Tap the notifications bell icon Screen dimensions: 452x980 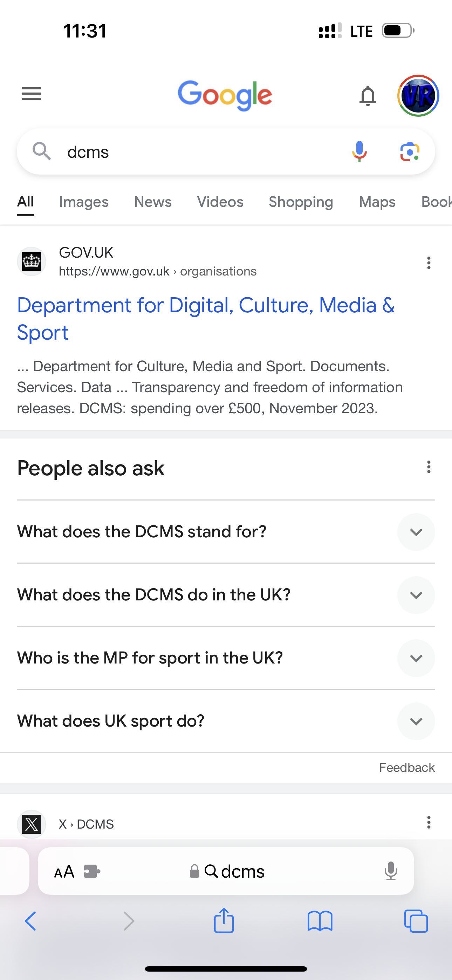click(x=368, y=96)
